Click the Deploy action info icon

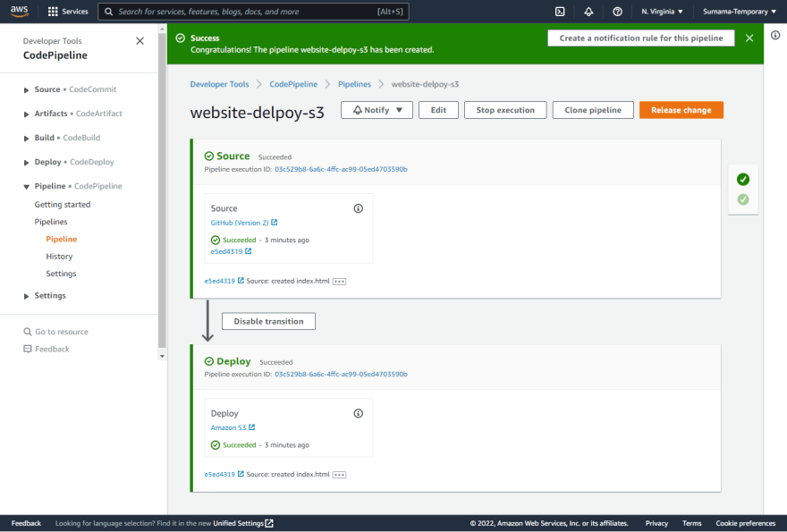pyautogui.click(x=359, y=414)
